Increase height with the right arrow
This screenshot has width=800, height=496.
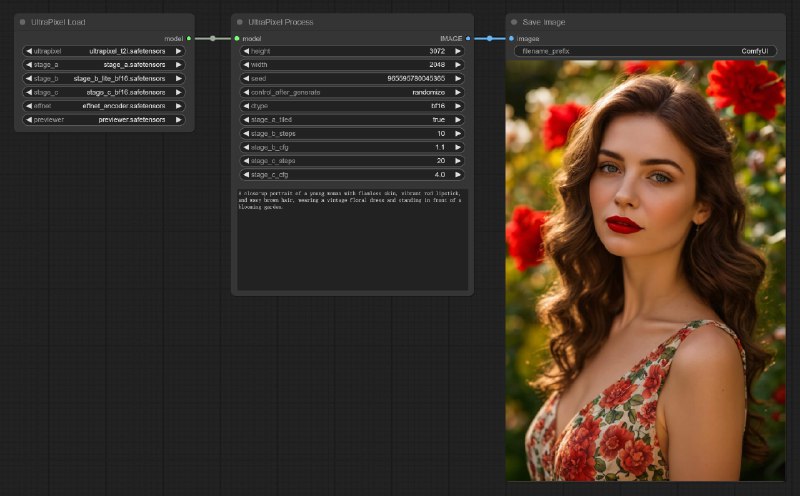click(x=458, y=51)
